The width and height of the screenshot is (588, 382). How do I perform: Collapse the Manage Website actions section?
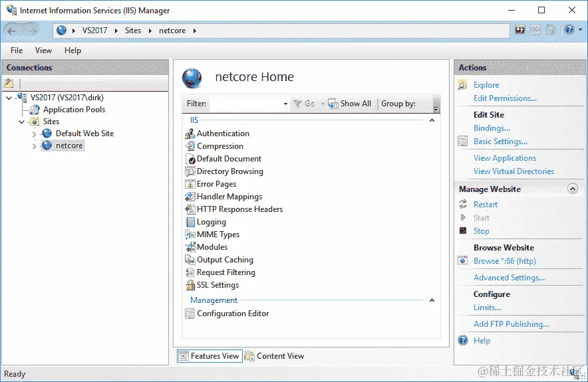[x=573, y=189]
